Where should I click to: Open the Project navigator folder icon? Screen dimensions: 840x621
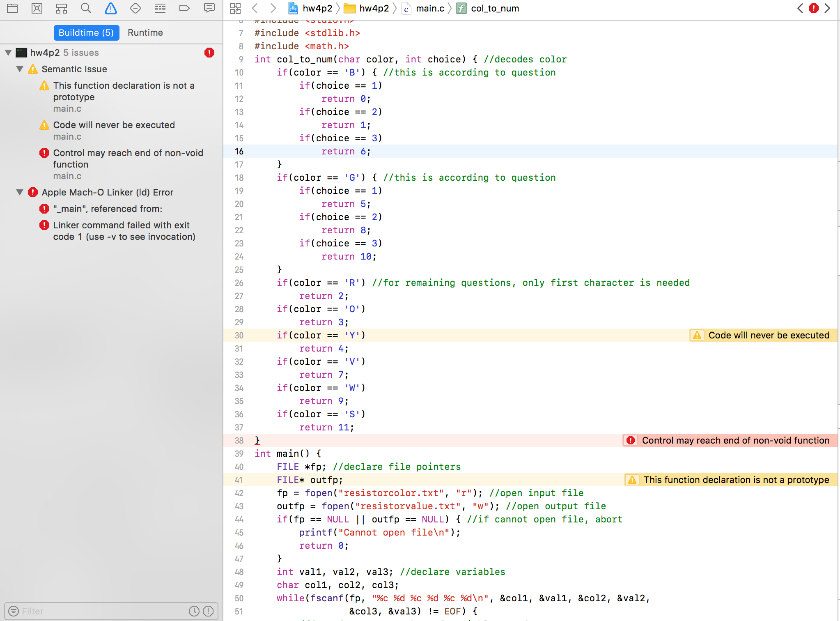(x=12, y=8)
